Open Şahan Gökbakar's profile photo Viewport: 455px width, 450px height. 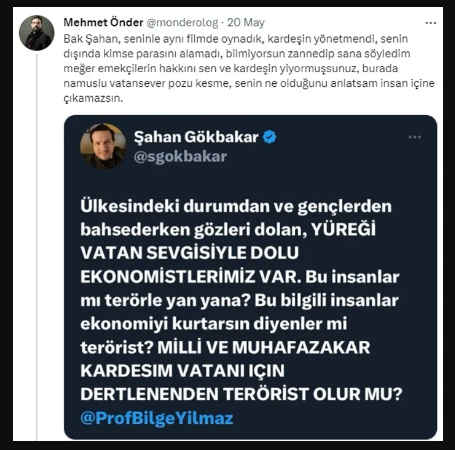coord(103,146)
